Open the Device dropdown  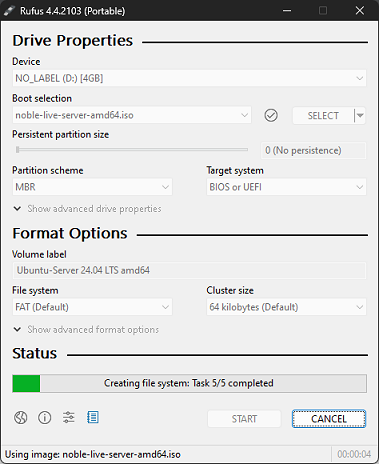[x=189, y=78]
